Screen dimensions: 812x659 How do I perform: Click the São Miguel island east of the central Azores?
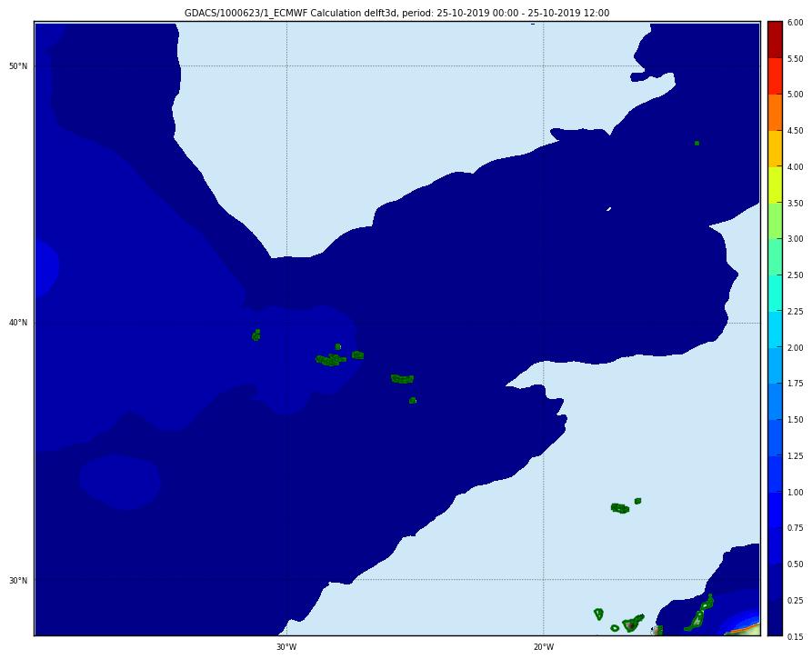point(402,378)
